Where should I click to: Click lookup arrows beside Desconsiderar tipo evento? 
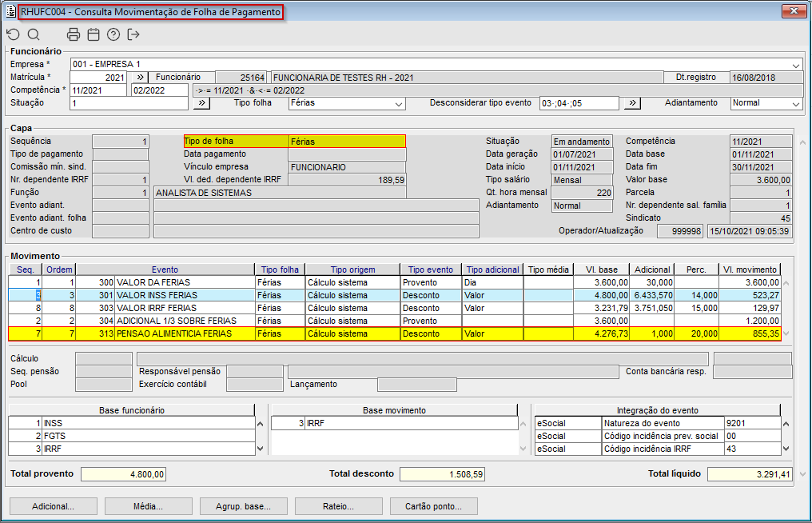click(631, 103)
